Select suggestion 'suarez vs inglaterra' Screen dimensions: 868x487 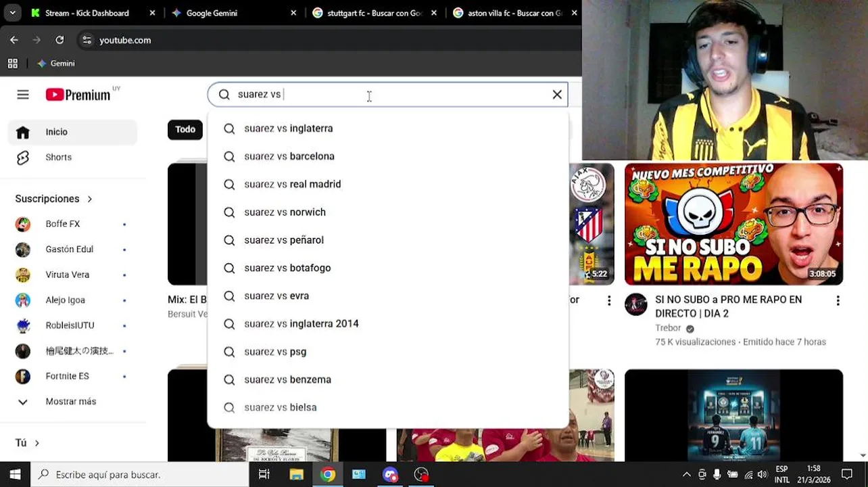tap(387, 129)
